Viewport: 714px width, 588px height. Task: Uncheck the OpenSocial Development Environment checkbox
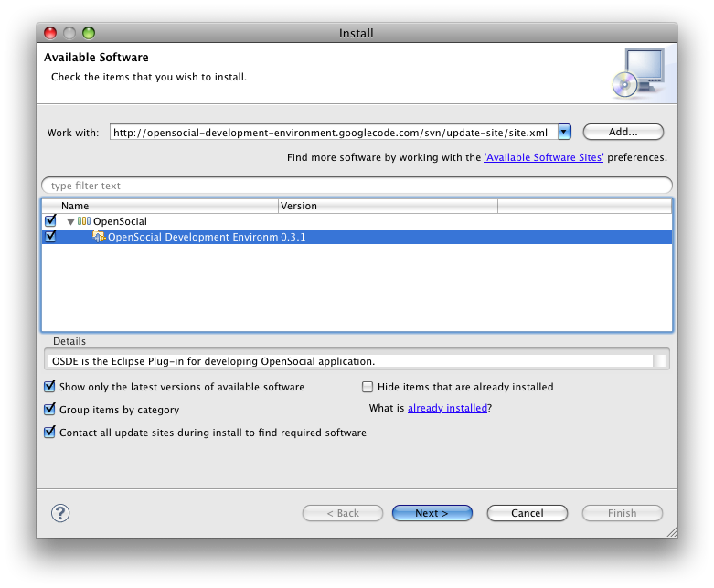50,236
